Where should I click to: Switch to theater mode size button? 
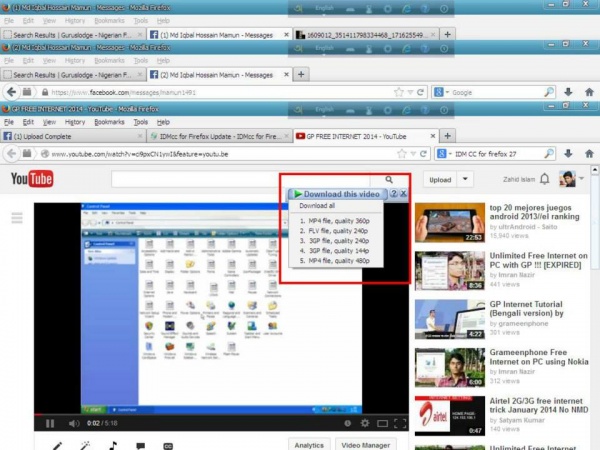(x=382, y=423)
